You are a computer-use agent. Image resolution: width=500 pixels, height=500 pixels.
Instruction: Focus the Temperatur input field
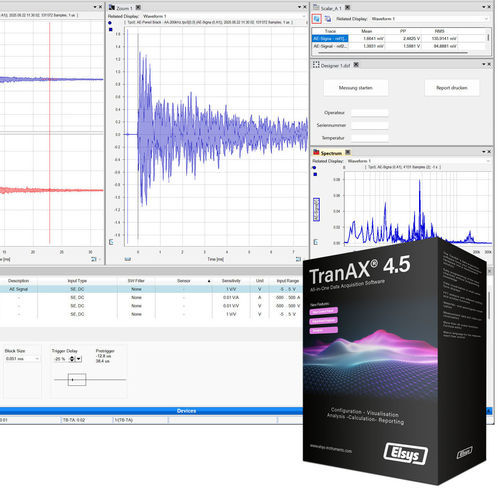pyautogui.click(x=370, y=138)
